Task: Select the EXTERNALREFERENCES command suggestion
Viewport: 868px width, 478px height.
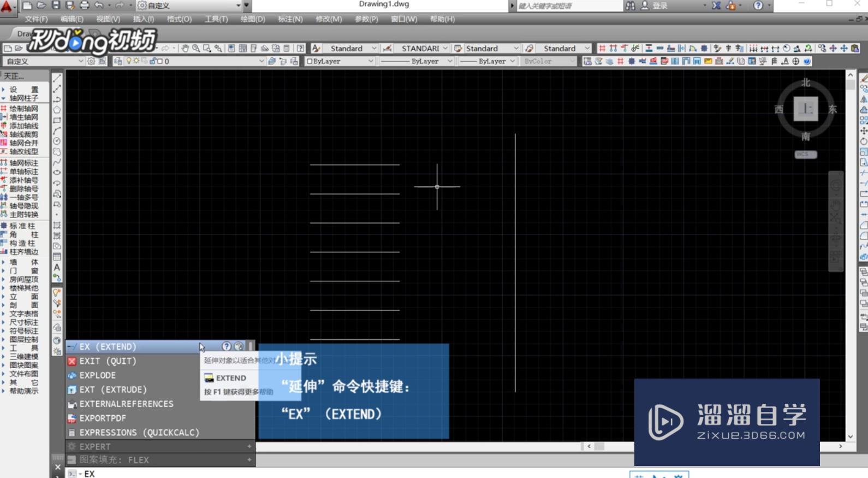Action: click(x=160, y=404)
